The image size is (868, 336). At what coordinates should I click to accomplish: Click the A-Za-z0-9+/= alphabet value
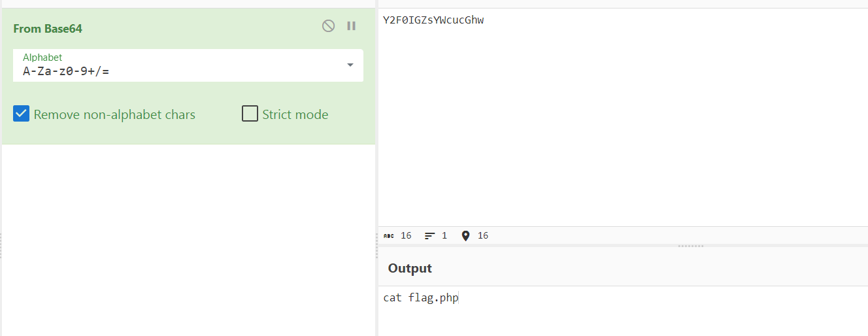pyautogui.click(x=66, y=71)
